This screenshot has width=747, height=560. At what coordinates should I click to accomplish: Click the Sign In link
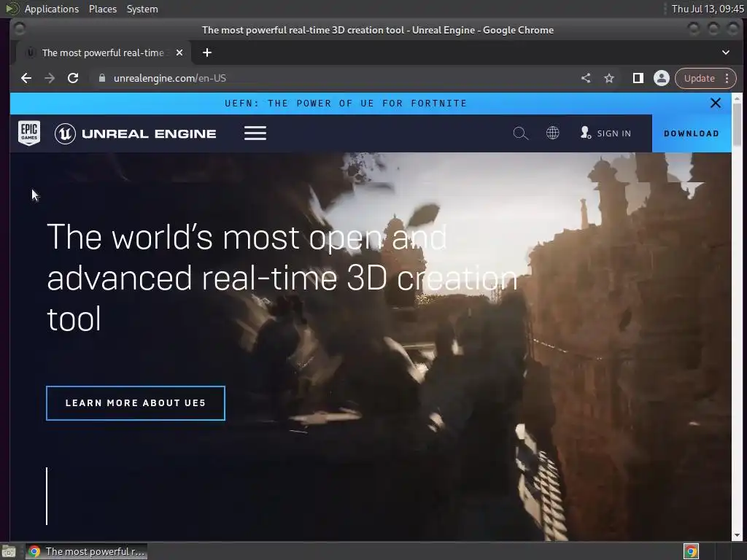pyautogui.click(x=605, y=133)
